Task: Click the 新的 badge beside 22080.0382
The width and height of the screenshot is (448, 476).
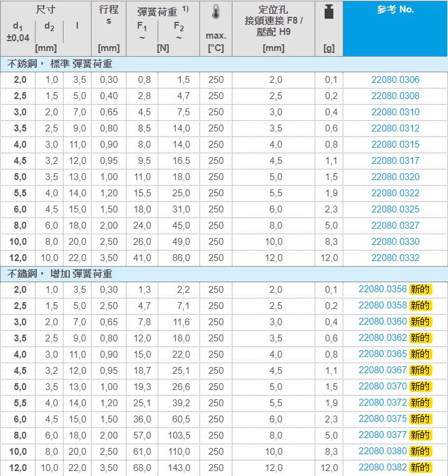Action: (x=420, y=467)
